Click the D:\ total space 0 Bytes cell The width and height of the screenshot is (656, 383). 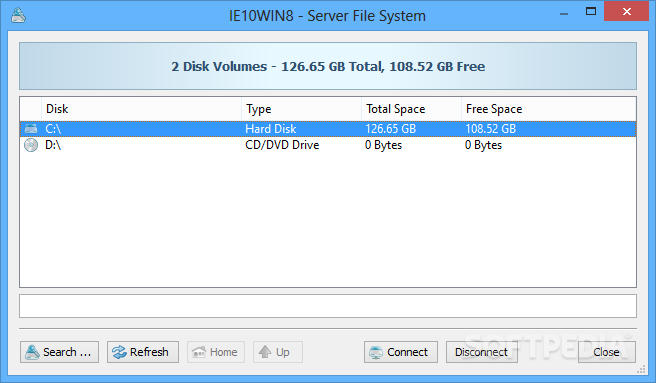[383, 145]
